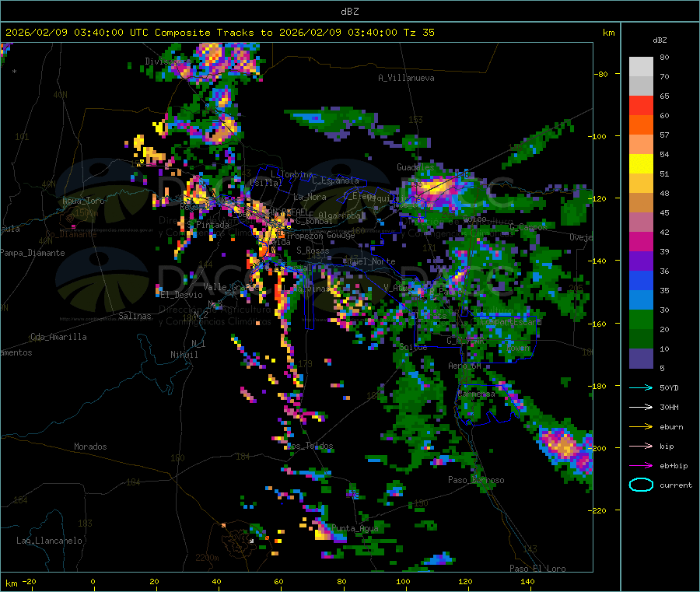Click the 'El_Desvio' map label
The width and height of the screenshot is (700, 592).
(182, 295)
